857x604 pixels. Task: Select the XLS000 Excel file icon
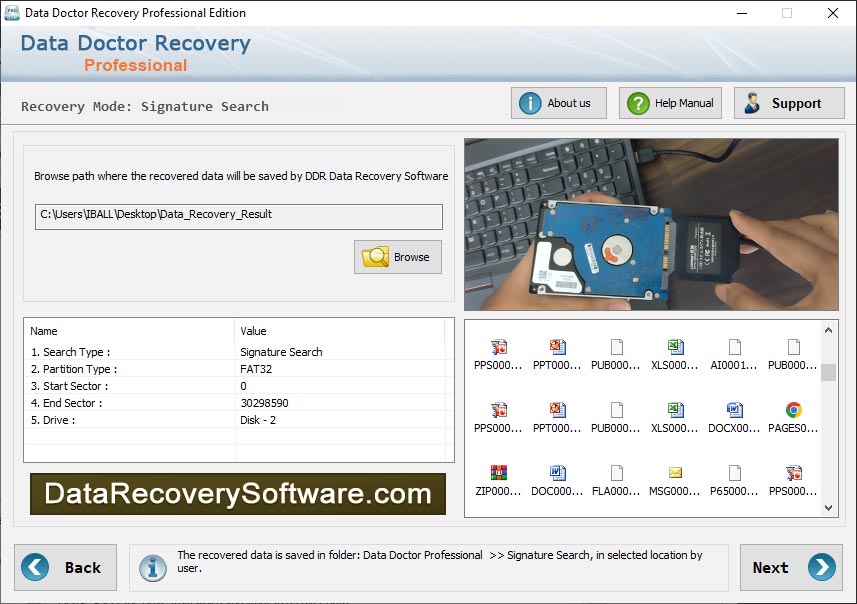(676, 347)
